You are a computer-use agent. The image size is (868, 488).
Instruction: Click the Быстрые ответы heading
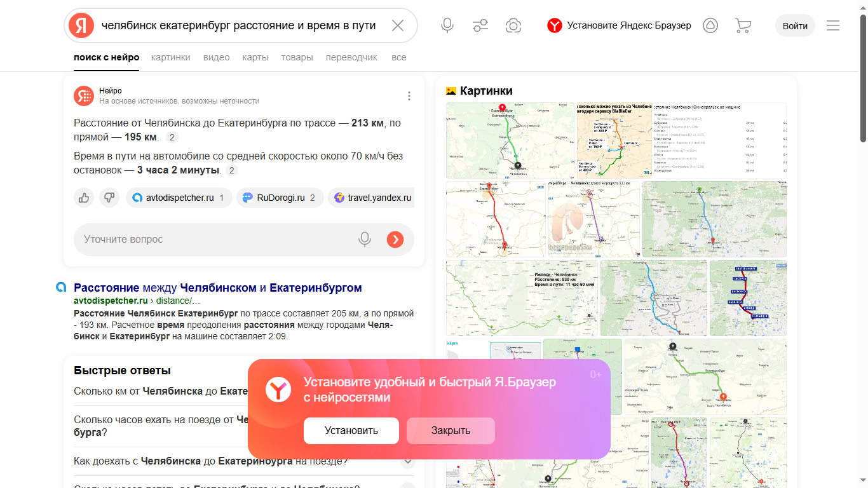click(x=122, y=370)
